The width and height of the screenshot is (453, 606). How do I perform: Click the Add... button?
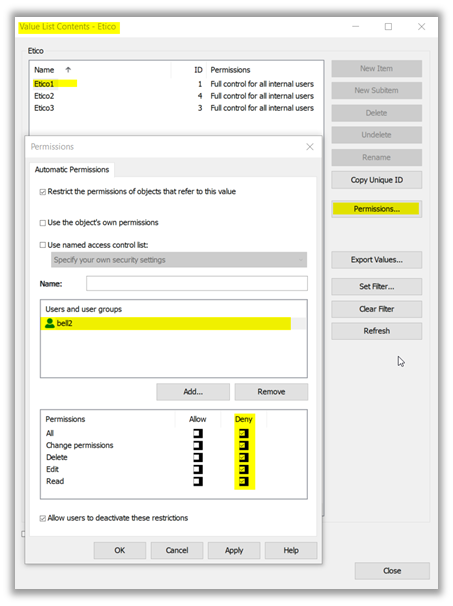point(193,392)
